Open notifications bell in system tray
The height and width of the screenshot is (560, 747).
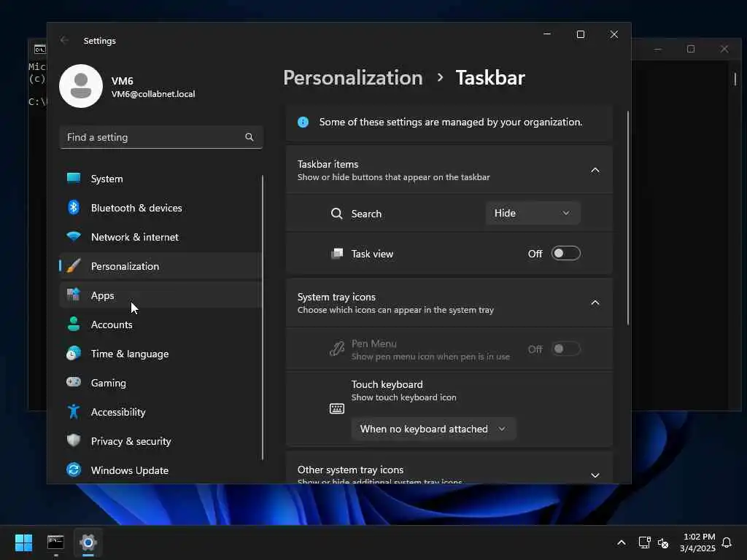(x=727, y=542)
